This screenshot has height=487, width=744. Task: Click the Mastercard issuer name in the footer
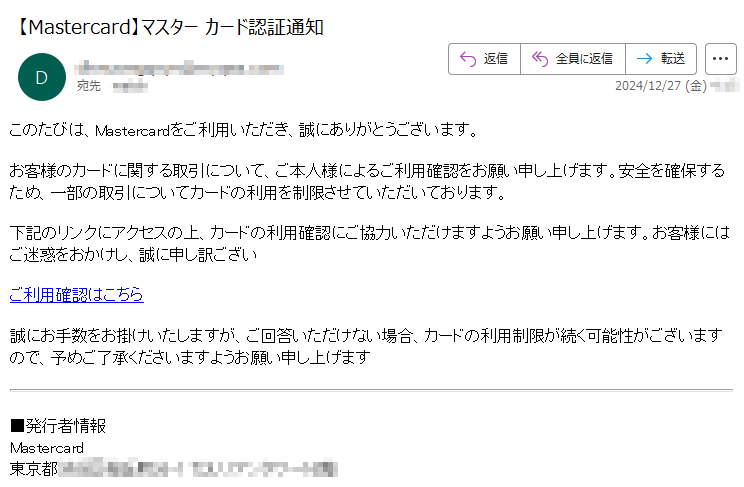[47, 448]
